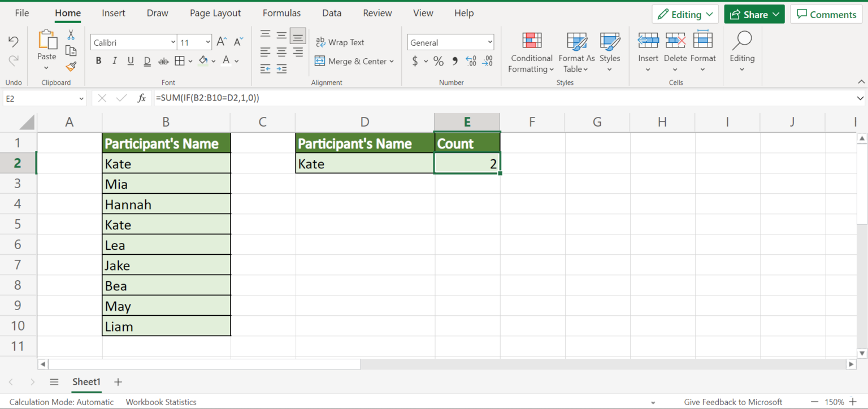Click the Increase Decimal icon
Screen dimensions: 868x409
pyautogui.click(x=471, y=61)
